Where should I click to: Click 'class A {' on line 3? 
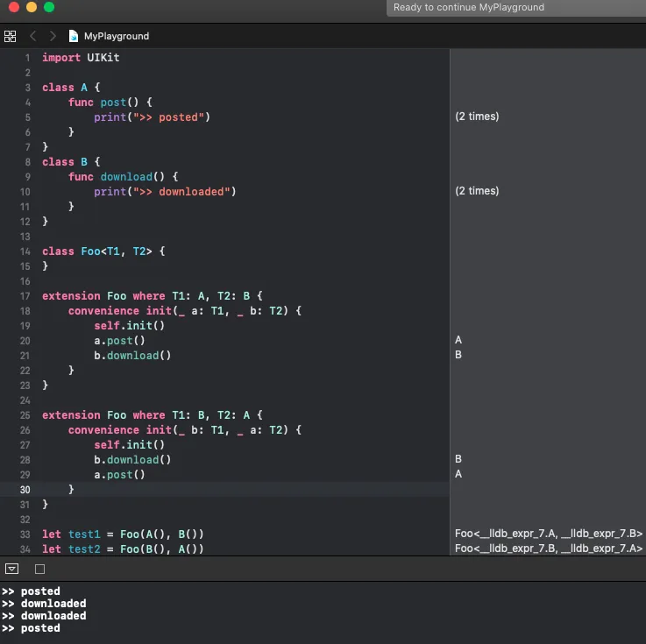tap(71, 88)
